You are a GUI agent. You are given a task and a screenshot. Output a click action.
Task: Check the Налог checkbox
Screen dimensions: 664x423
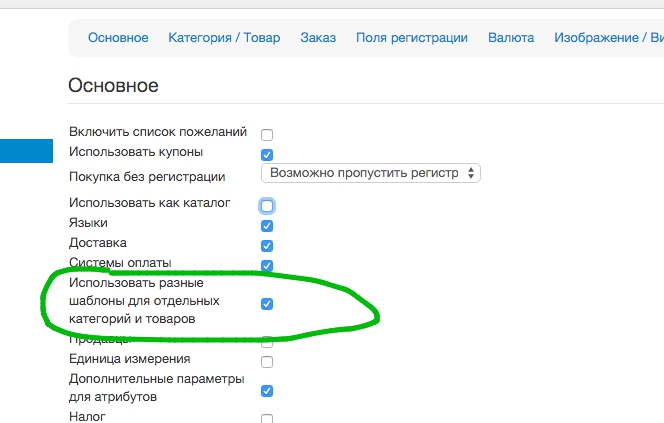pos(267,418)
